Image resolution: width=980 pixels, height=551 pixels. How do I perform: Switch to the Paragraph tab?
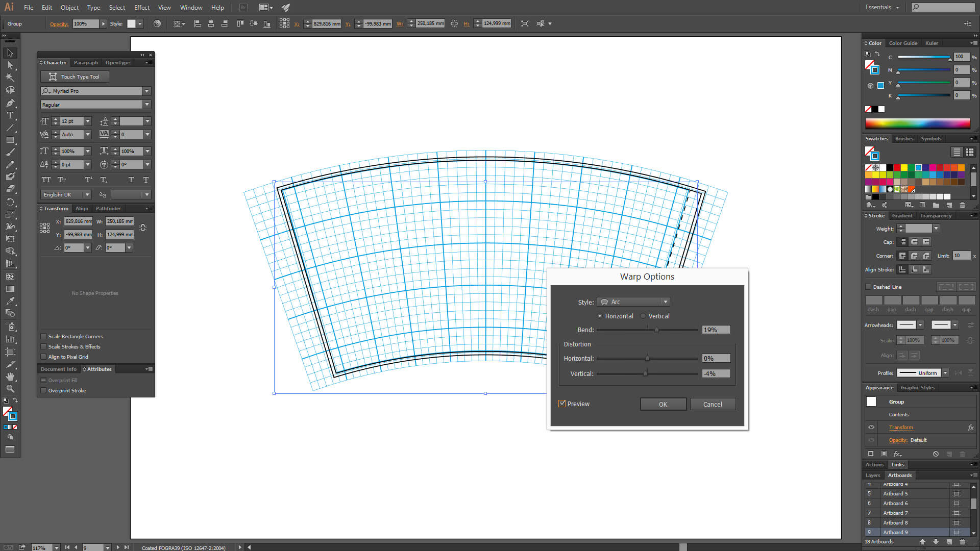coord(85,62)
